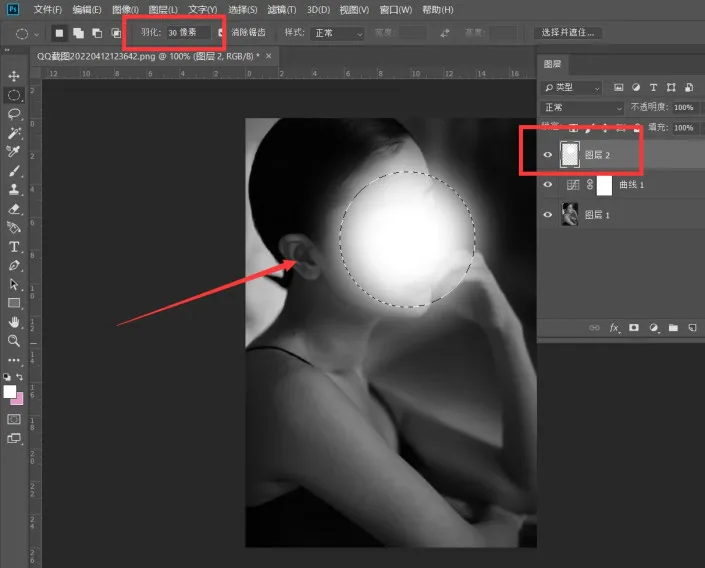The width and height of the screenshot is (705, 568).
Task: Add a layer mask
Action: click(634, 327)
